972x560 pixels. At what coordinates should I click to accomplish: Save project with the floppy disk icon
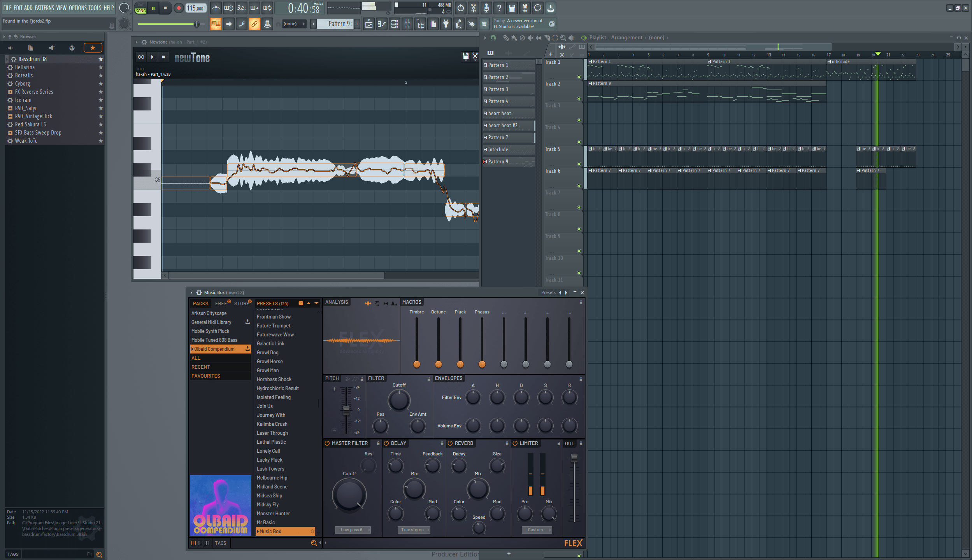point(512,8)
